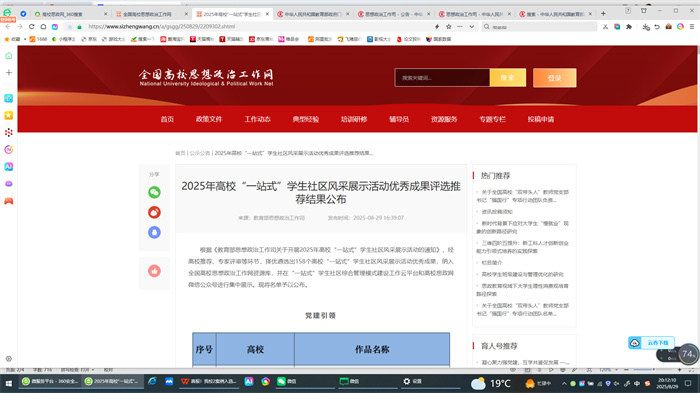Share the article via red Weibo icon
700x393 pixels.
tap(154, 212)
